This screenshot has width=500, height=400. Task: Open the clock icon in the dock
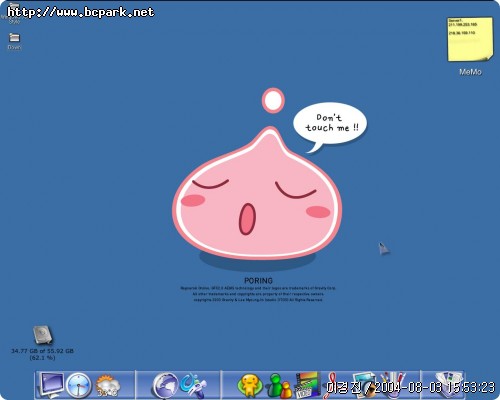(78, 386)
